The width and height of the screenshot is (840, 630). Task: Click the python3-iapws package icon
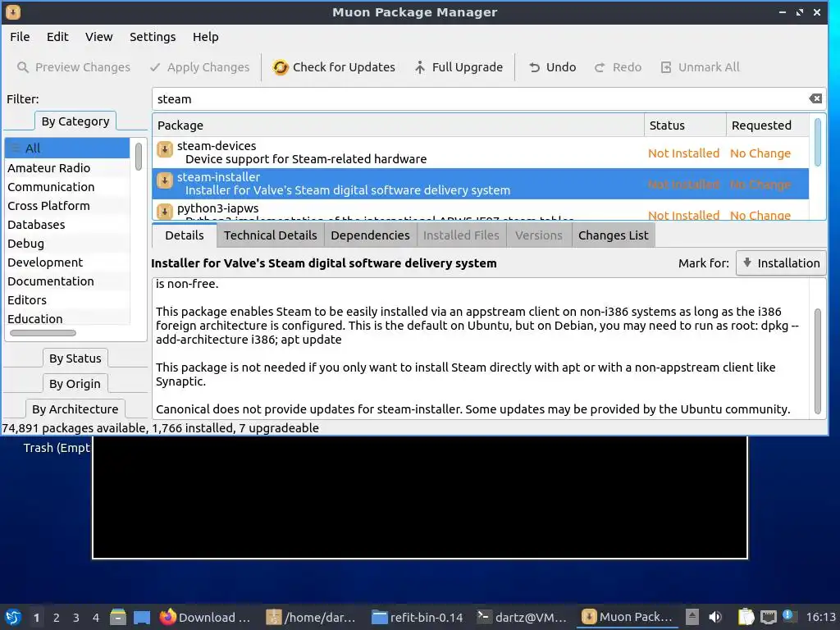tap(164, 211)
